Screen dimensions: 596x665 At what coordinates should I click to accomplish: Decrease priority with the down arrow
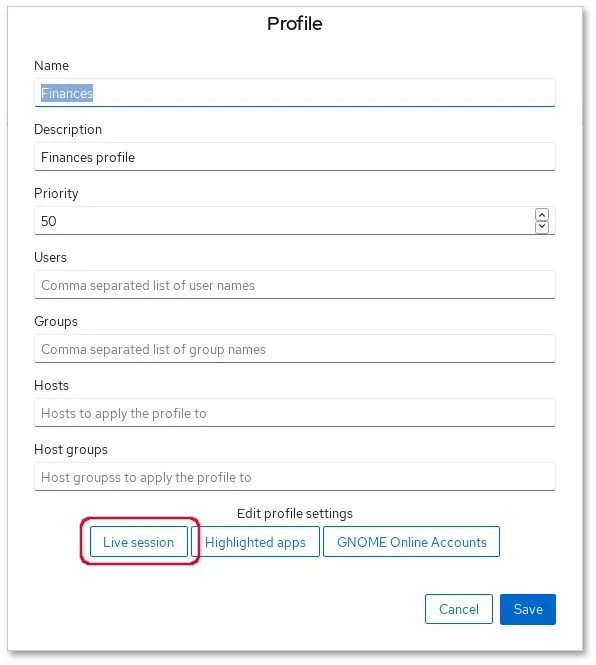[542, 227]
